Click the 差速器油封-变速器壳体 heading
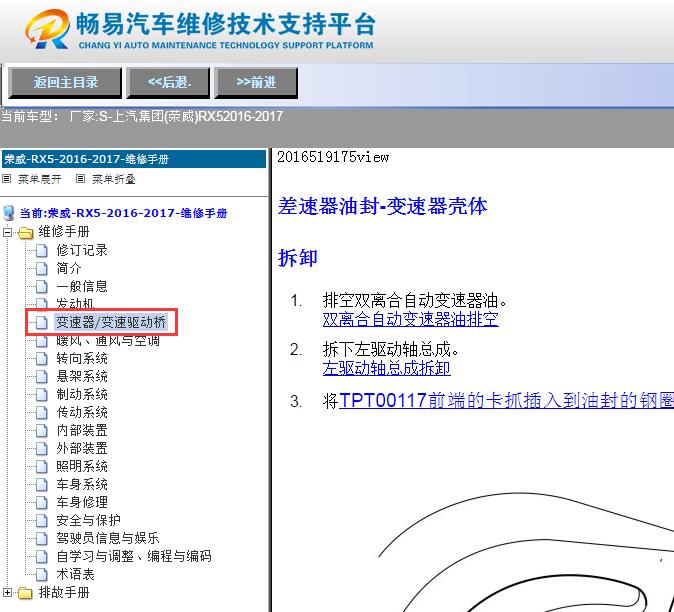 (382, 206)
